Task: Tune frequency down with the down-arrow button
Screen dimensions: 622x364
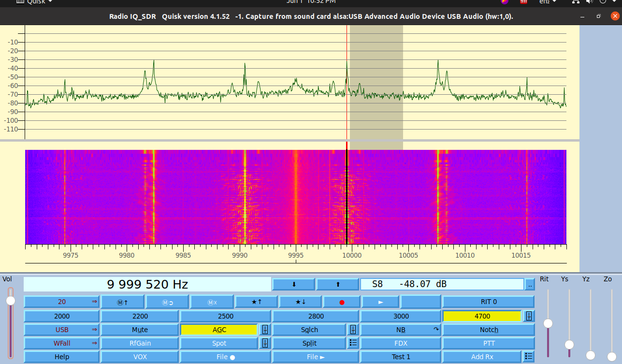Action: click(x=294, y=284)
